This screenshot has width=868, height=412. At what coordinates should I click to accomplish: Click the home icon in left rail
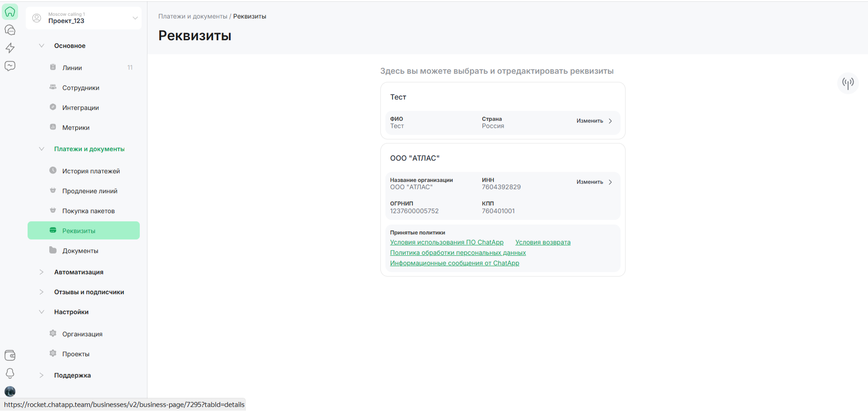(10, 12)
